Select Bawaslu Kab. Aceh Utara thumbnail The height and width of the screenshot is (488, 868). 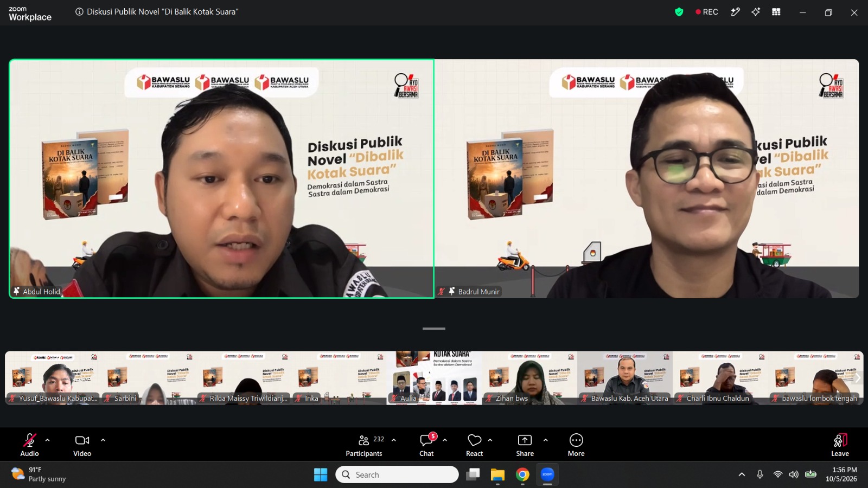(626, 378)
